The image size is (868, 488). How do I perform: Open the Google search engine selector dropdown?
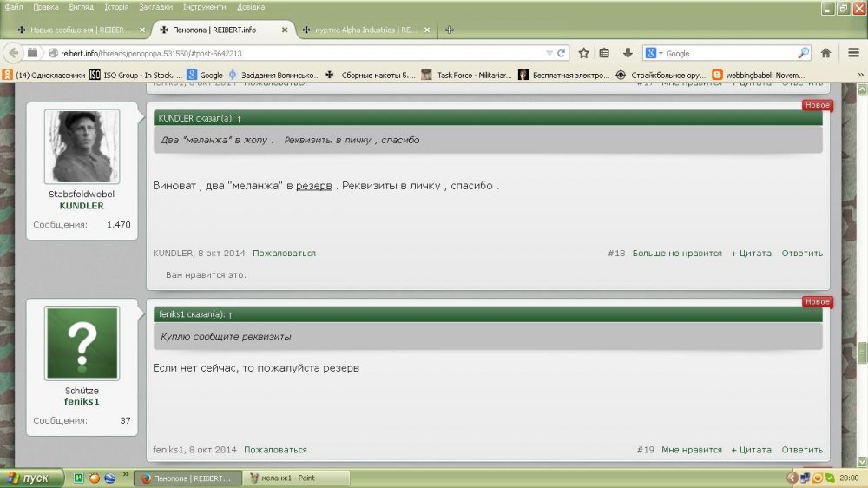[x=654, y=53]
